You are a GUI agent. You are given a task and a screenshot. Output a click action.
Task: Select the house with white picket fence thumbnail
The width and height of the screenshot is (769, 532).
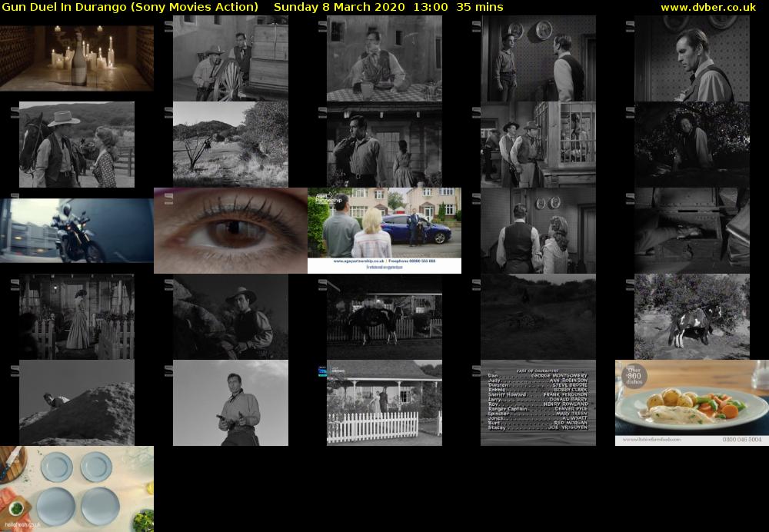tap(384, 403)
